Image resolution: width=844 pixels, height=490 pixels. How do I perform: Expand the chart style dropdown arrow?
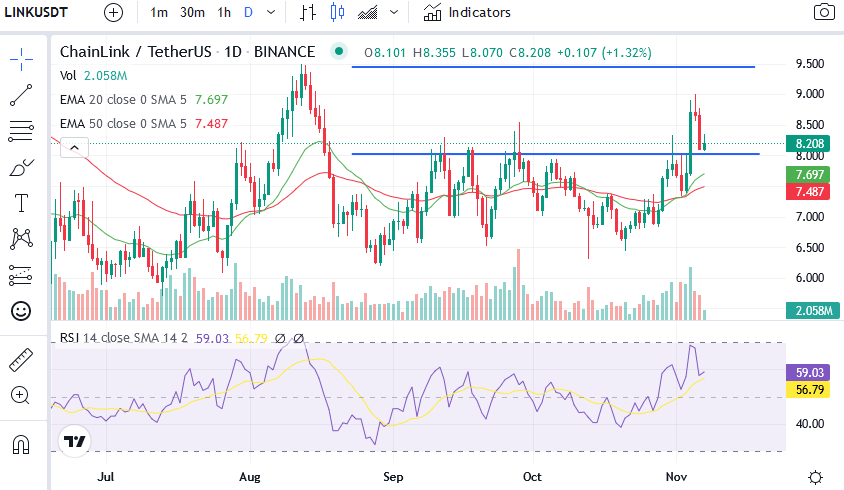[394, 12]
